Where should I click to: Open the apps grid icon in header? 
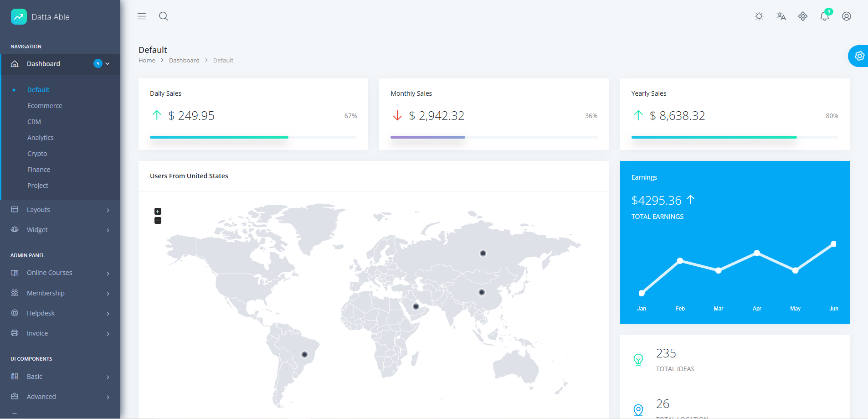tap(803, 16)
